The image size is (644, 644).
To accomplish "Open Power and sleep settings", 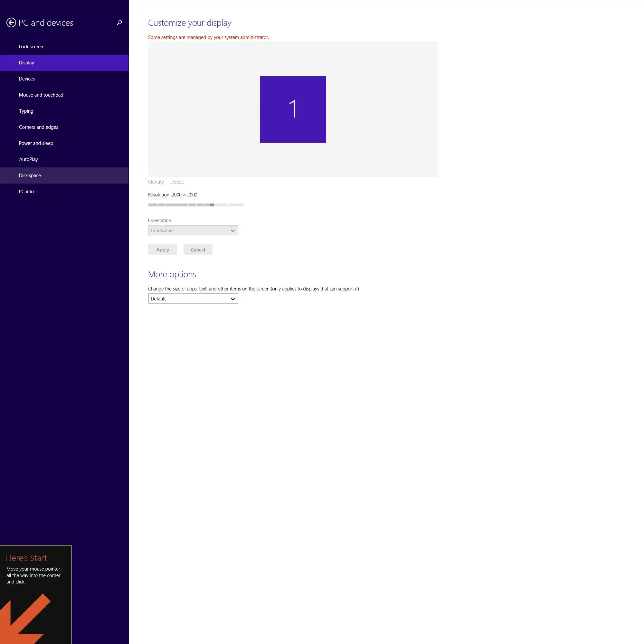I will tap(36, 143).
